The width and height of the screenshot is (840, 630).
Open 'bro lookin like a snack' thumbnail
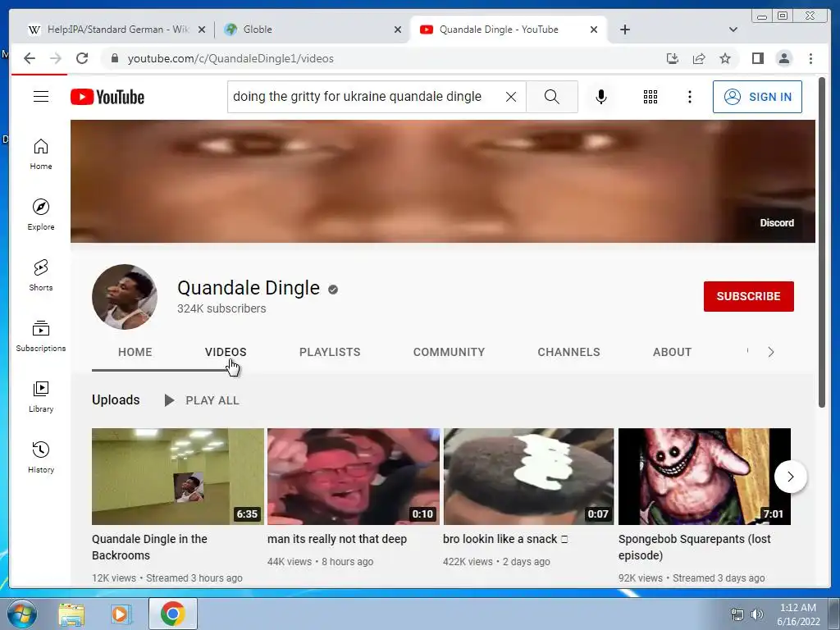click(x=529, y=477)
